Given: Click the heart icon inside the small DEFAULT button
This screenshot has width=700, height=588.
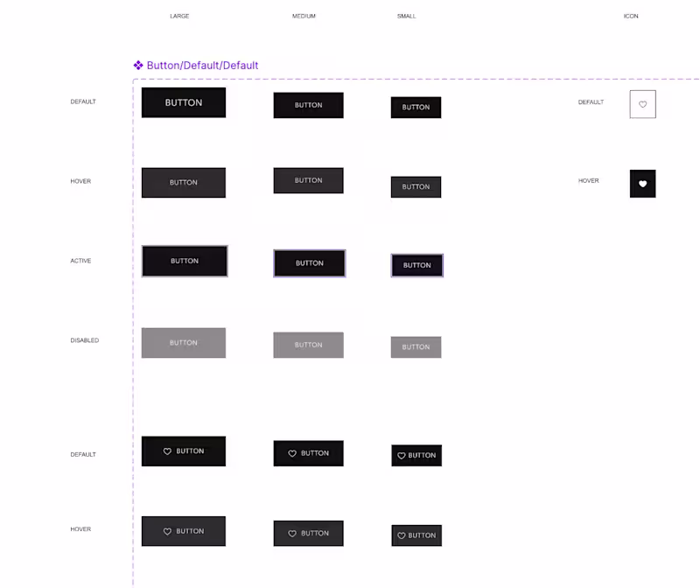Looking at the screenshot, I should pos(400,455).
